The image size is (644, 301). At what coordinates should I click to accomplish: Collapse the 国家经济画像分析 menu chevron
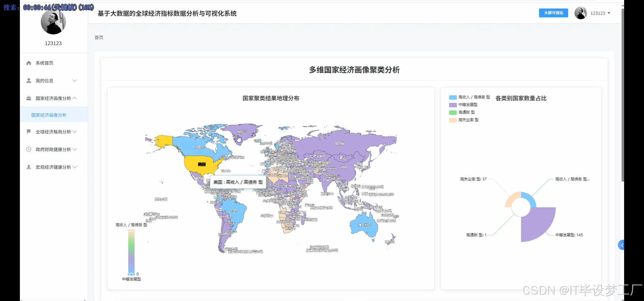[x=75, y=98]
